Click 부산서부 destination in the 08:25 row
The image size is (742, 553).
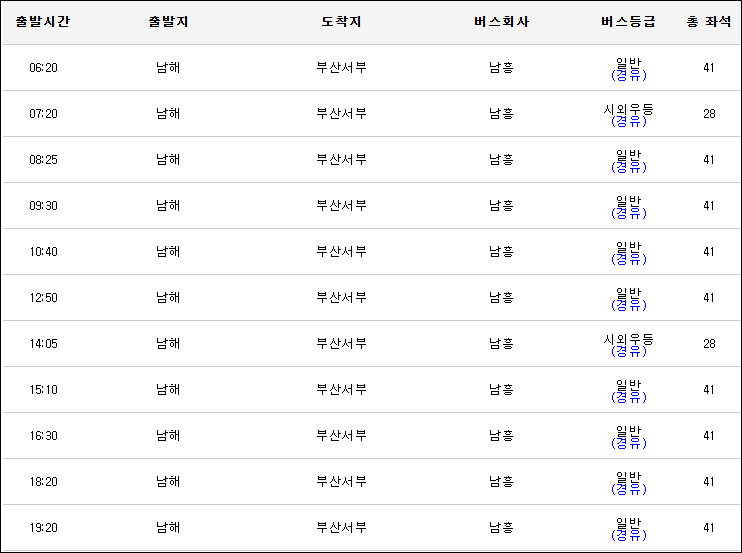[341, 159]
